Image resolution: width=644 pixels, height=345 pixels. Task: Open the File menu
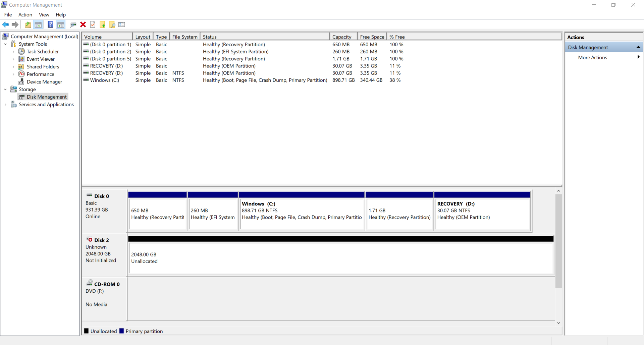coord(8,15)
